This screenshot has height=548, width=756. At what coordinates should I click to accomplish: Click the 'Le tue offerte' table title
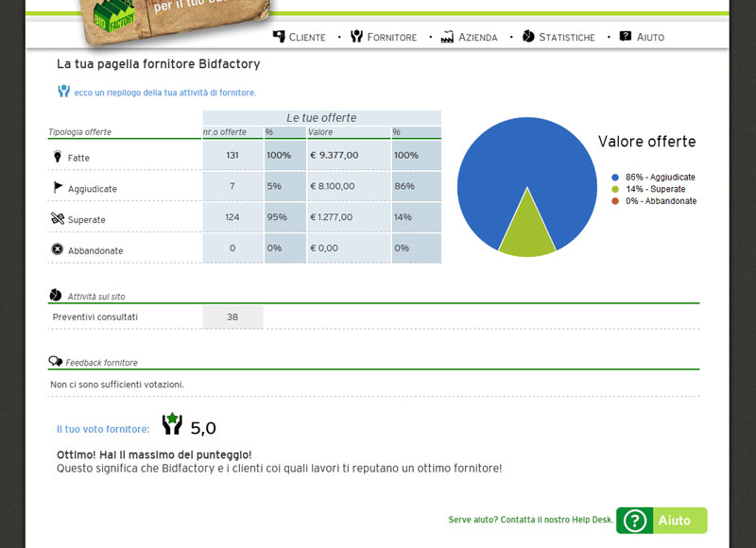click(x=321, y=117)
